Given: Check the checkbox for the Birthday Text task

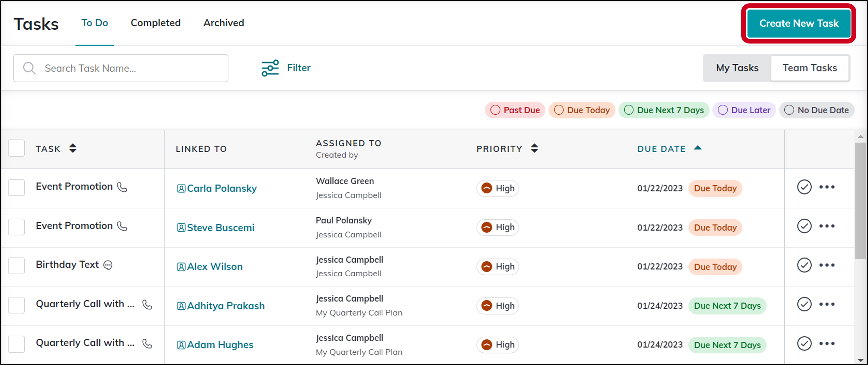Looking at the screenshot, I should point(16,265).
